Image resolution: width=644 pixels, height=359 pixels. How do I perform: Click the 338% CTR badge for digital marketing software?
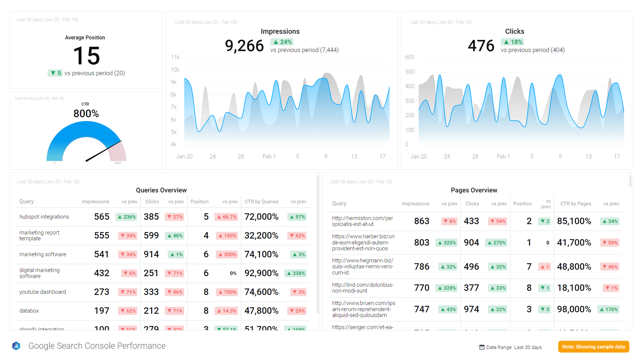pyautogui.click(x=295, y=273)
